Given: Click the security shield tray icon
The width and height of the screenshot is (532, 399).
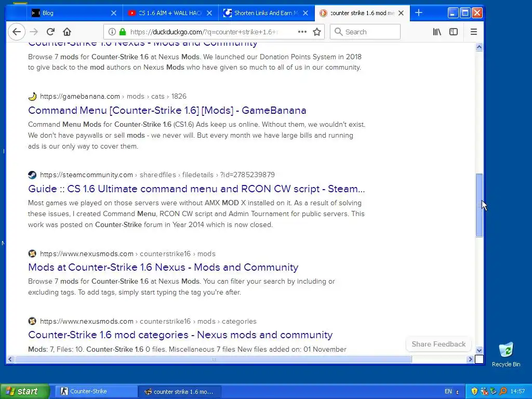Looking at the screenshot, I should (474, 391).
